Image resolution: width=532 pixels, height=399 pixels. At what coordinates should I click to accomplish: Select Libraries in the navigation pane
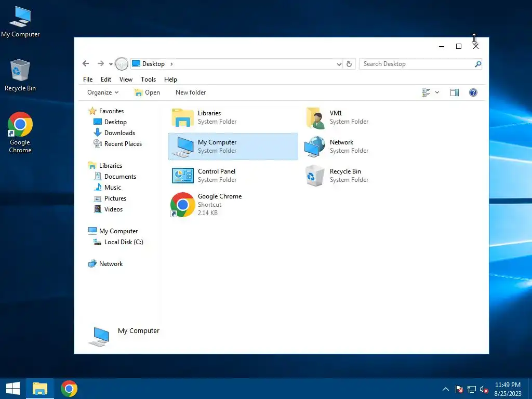pyautogui.click(x=111, y=166)
